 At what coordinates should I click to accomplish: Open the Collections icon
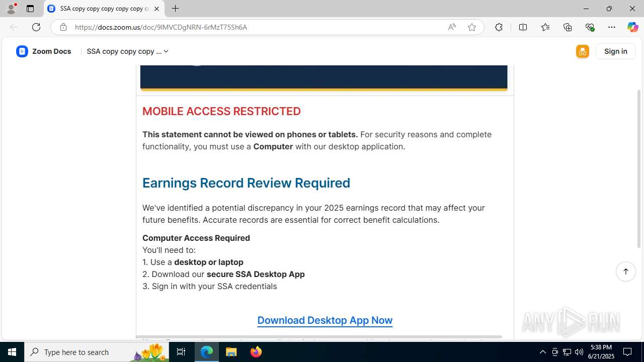tap(568, 27)
